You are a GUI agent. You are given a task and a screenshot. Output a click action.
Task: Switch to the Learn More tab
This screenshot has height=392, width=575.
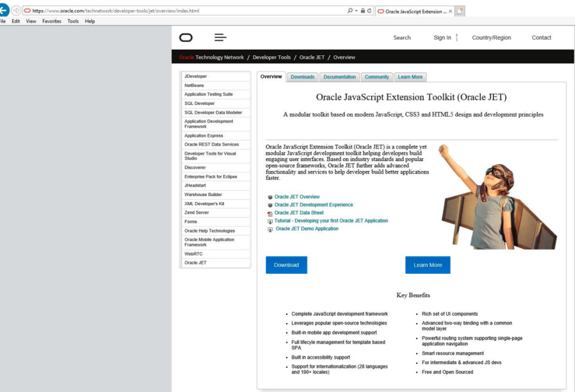410,77
